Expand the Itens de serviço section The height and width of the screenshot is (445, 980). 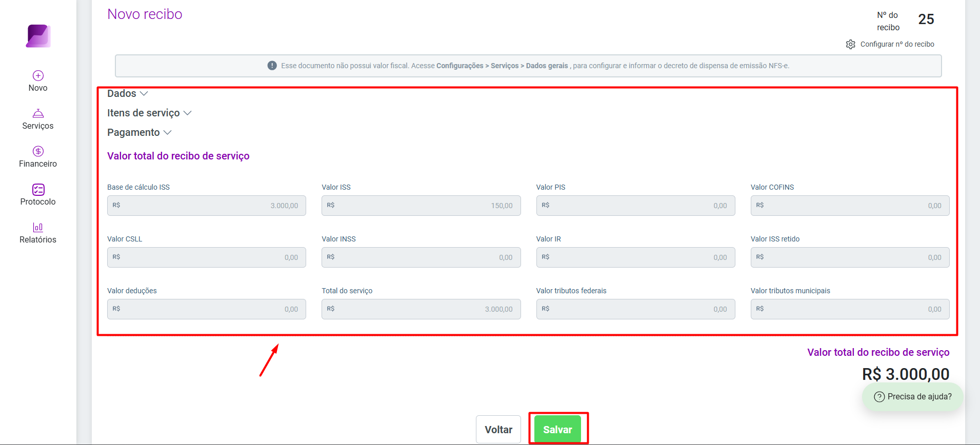point(149,113)
